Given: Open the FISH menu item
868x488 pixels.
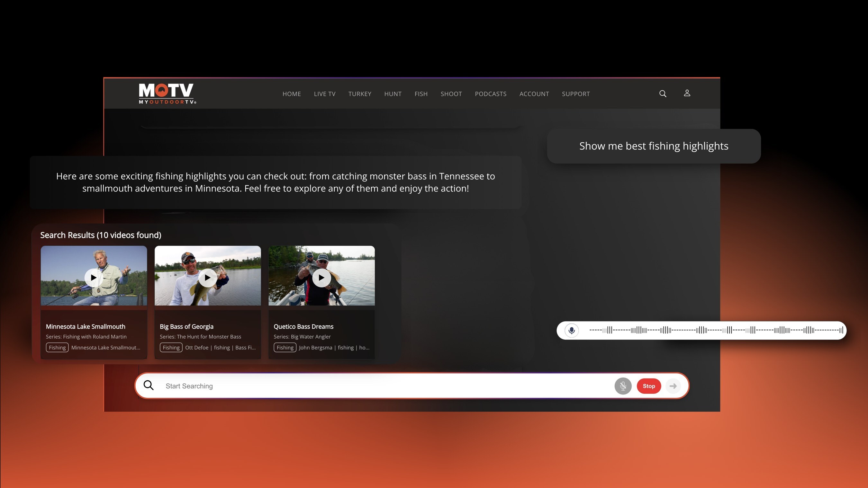Looking at the screenshot, I should pyautogui.click(x=421, y=94).
